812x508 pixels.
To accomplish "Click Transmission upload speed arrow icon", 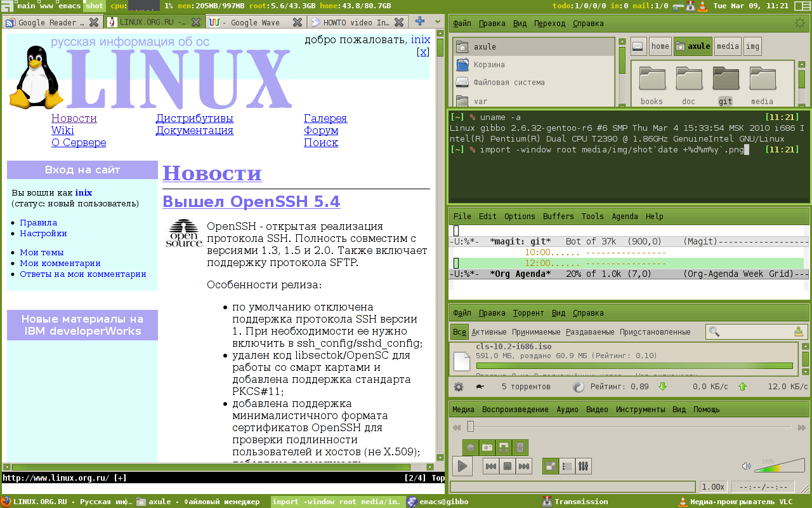I will coord(742,387).
